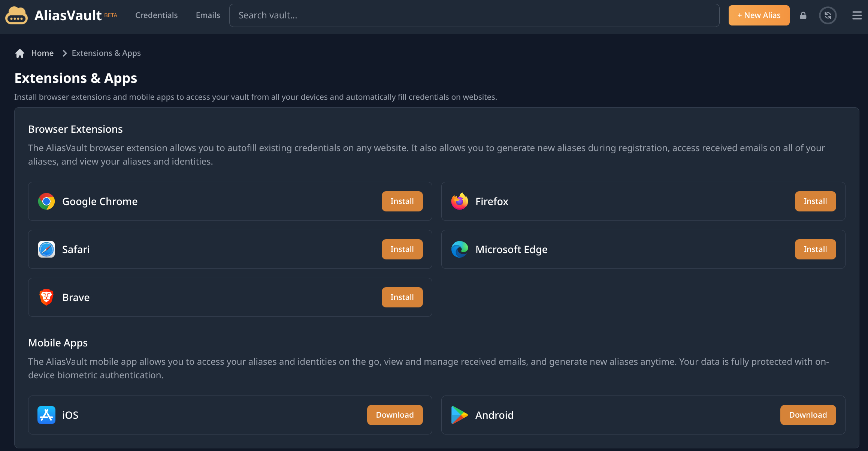Focus the Search vault field
The height and width of the screenshot is (451, 868).
point(474,15)
